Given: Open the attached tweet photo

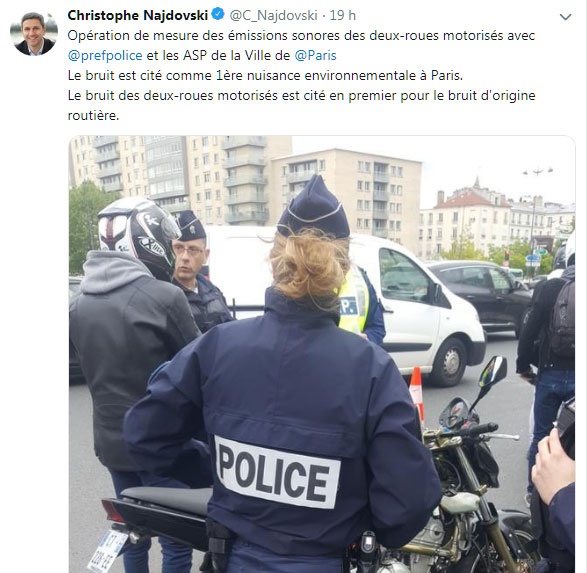Looking at the screenshot, I should (322, 354).
